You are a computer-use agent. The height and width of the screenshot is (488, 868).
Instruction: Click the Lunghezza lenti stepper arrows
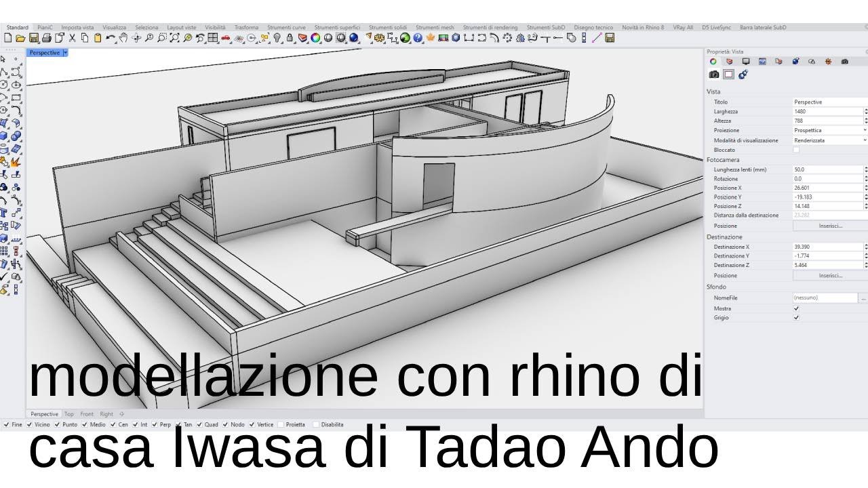point(865,169)
